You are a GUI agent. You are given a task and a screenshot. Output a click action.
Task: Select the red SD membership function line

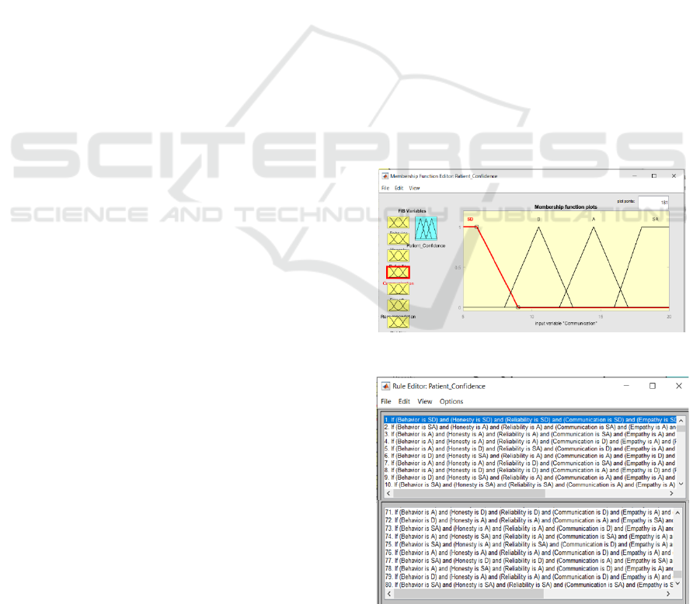pyautogui.click(x=497, y=266)
